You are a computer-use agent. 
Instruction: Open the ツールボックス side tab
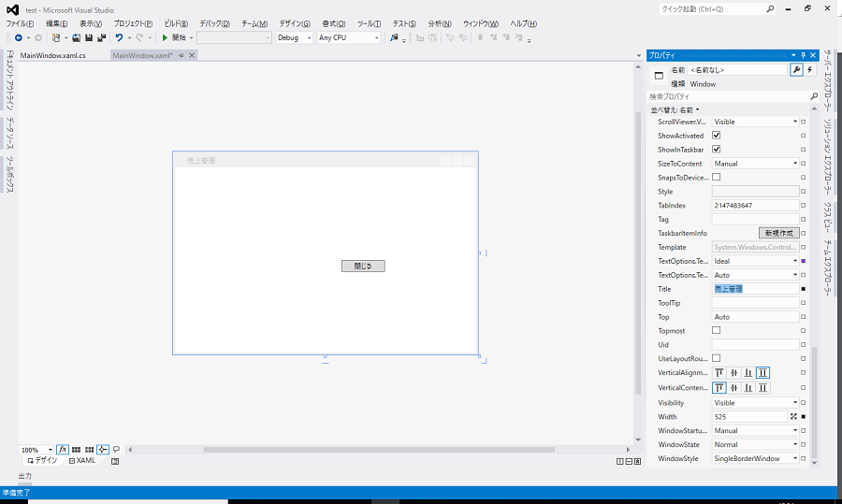[9, 174]
